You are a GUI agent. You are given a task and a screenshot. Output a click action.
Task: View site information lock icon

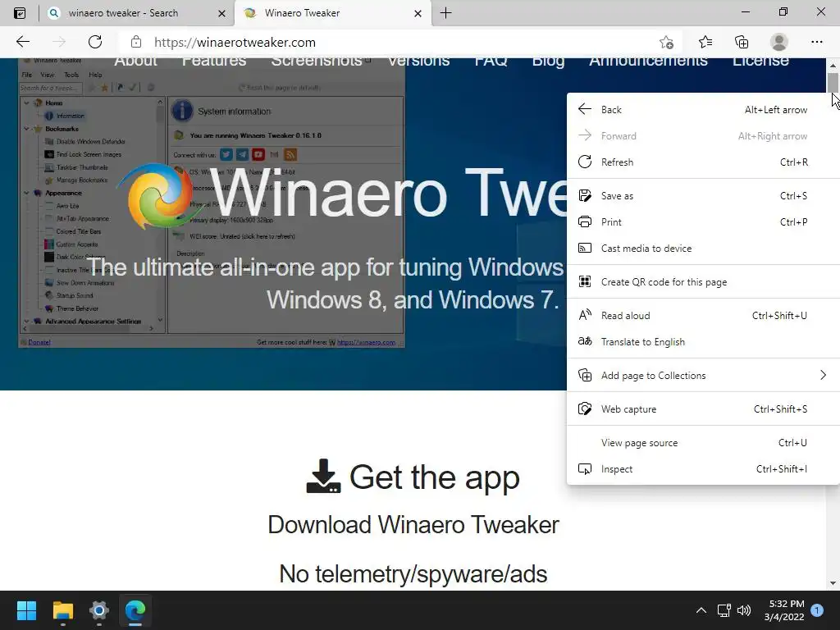[136, 42]
